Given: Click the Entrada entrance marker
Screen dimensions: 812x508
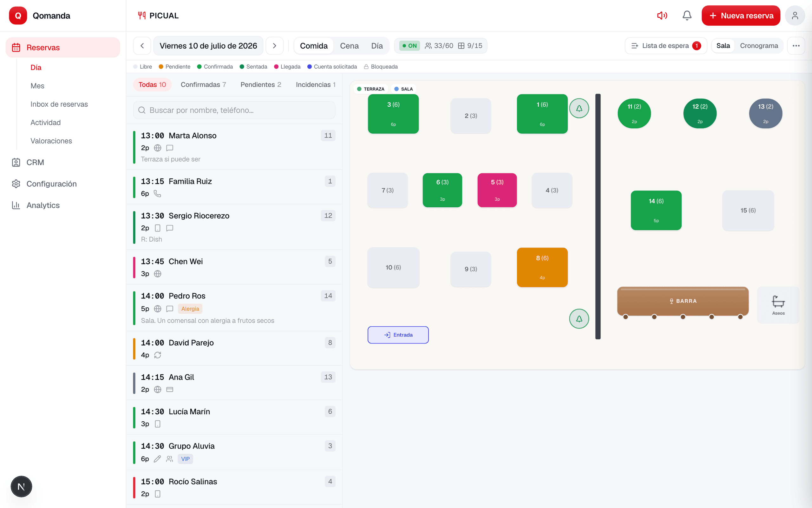Looking at the screenshot, I should (x=398, y=335).
